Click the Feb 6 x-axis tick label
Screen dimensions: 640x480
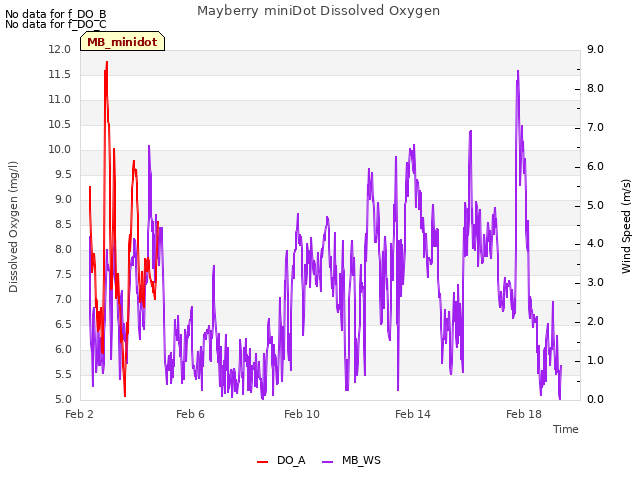pos(190,414)
